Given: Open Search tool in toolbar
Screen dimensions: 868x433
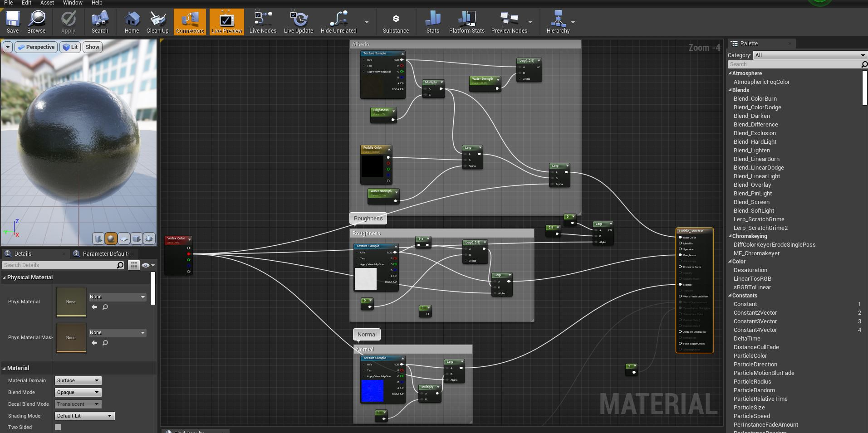Looking at the screenshot, I should pos(100,22).
